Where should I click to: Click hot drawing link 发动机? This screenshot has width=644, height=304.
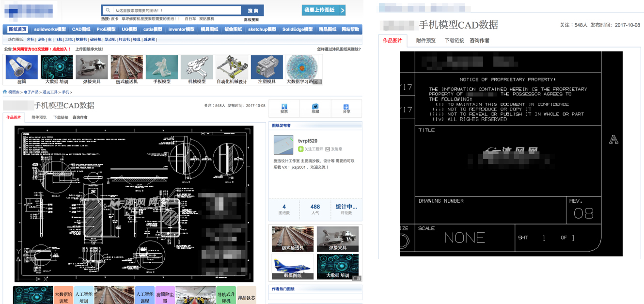tap(110, 40)
